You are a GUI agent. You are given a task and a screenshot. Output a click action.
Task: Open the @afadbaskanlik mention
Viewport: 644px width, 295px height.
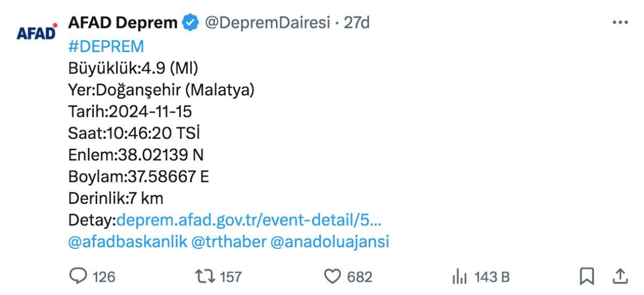tap(128, 242)
